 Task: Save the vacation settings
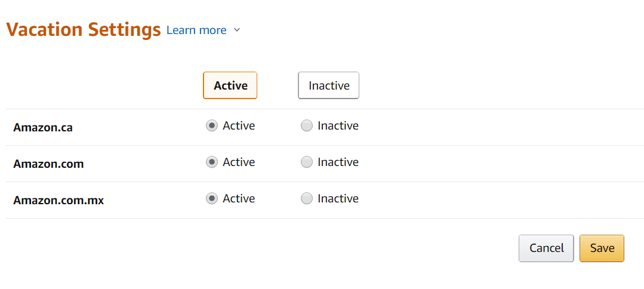pyautogui.click(x=602, y=248)
